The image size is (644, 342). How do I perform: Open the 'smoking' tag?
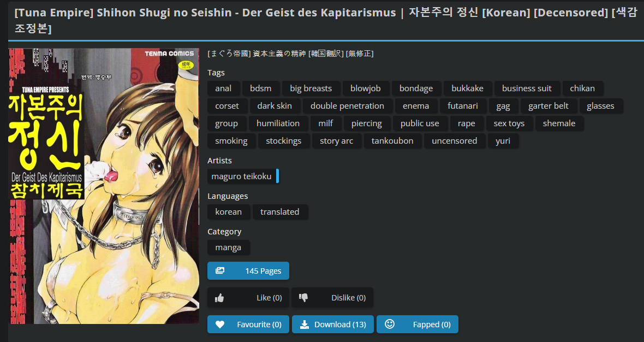click(231, 140)
